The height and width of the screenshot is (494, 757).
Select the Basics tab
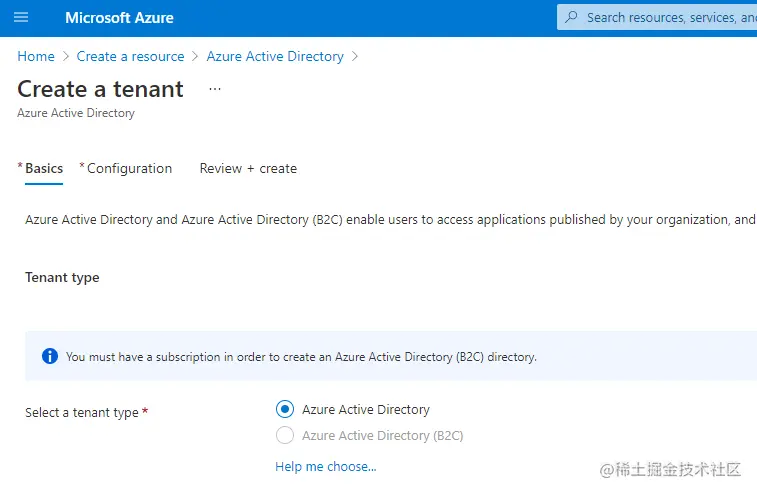44,169
